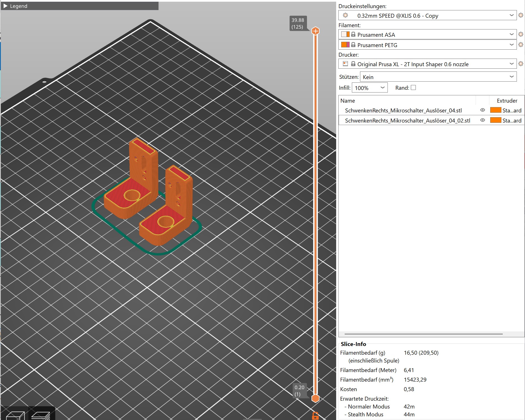The width and height of the screenshot is (525, 420).
Task: Click the Prusament ASA color swatch
Action: point(345,34)
